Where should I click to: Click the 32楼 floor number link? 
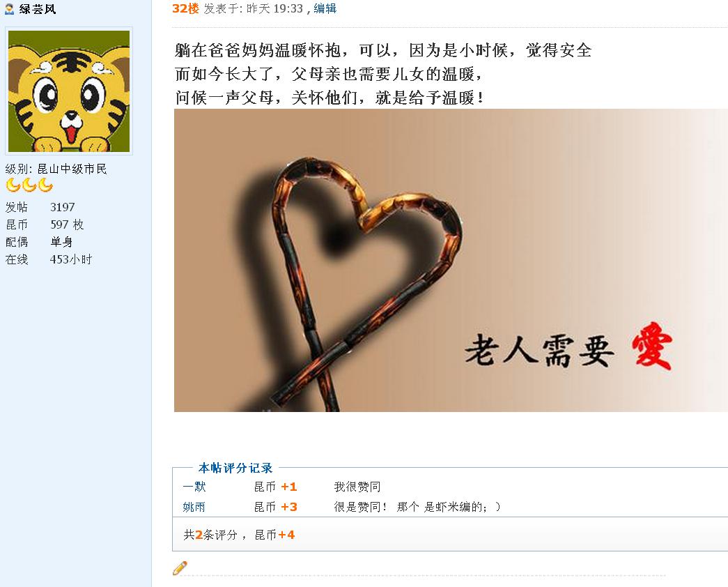click(185, 8)
